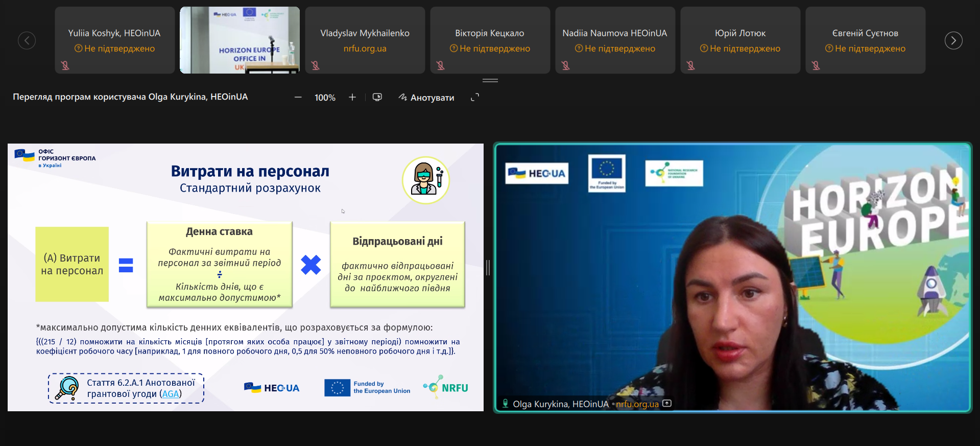Screen dimensions: 980x446
Task: Click the magnifying glass icon on the slide
Action: [x=67, y=388]
